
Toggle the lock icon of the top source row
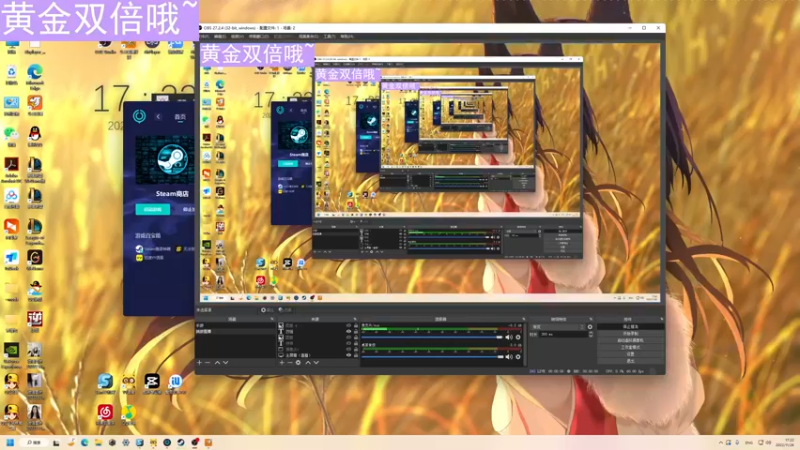click(x=356, y=325)
